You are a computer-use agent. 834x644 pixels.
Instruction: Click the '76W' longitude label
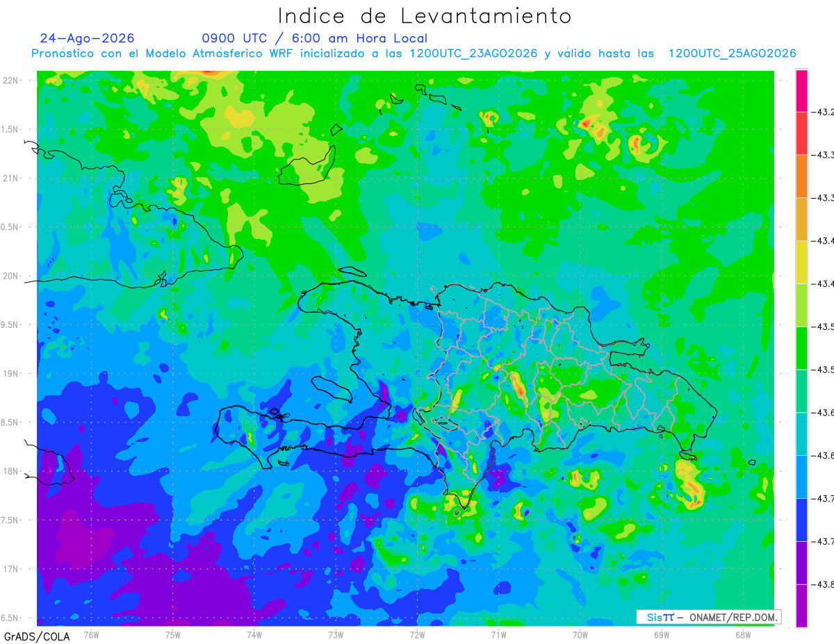pyautogui.click(x=91, y=634)
